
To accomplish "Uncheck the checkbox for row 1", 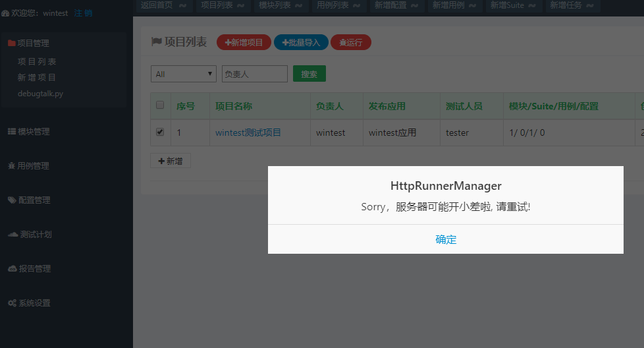I will tap(160, 132).
